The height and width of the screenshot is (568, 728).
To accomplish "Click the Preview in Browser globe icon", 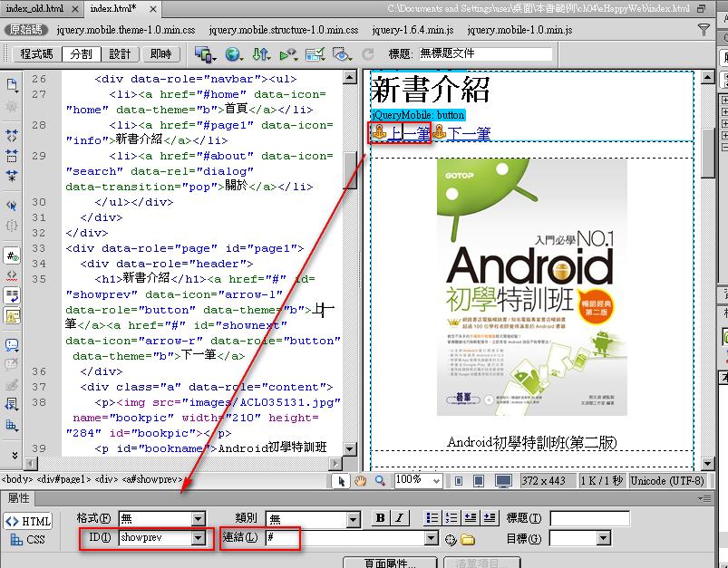I will click(234, 54).
